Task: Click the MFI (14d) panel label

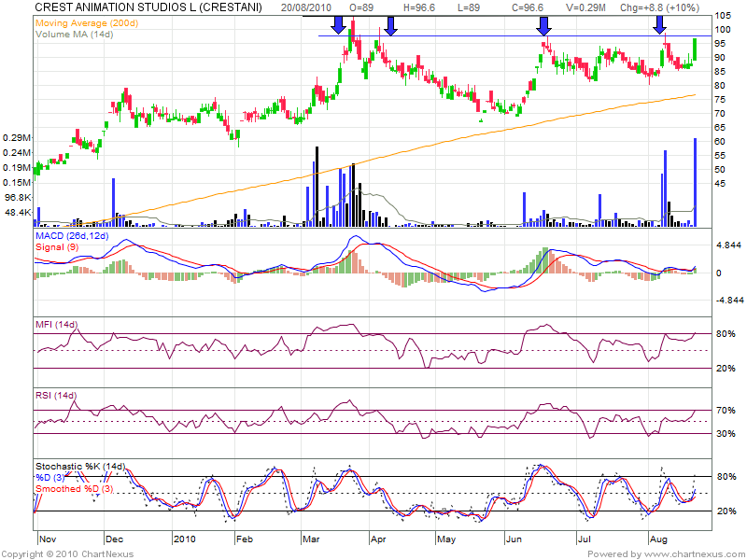Action: (55, 324)
